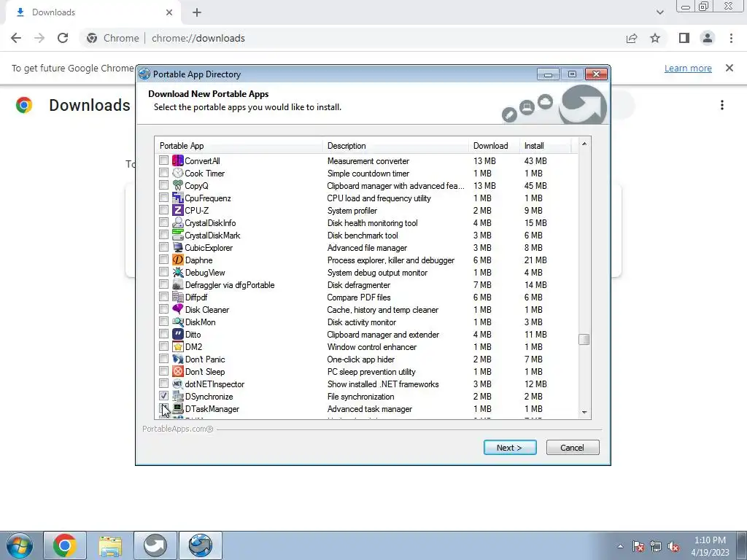
Task: Sort by Portable App column header
Action: (x=239, y=146)
